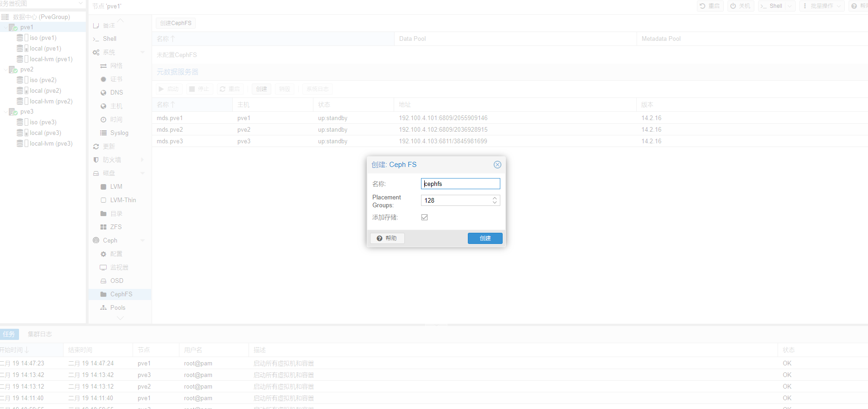
Task: Click the Ceph configuration gear icon
Action: click(103, 254)
